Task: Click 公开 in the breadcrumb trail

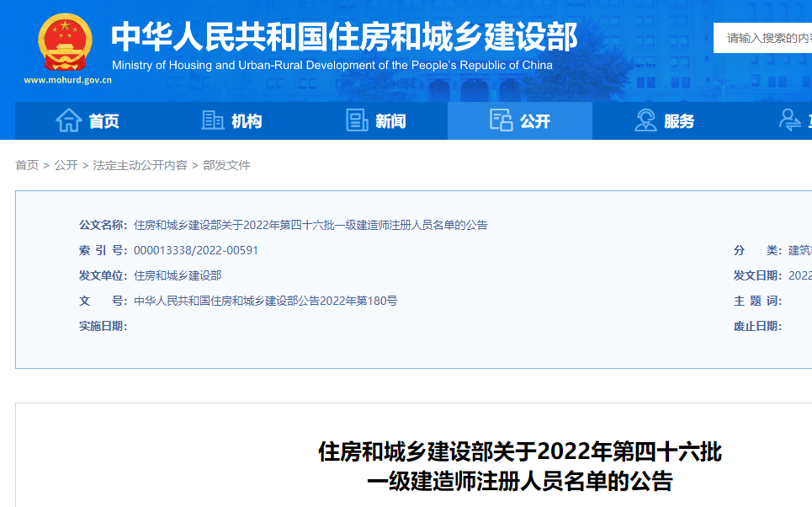Action: (66, 165)
